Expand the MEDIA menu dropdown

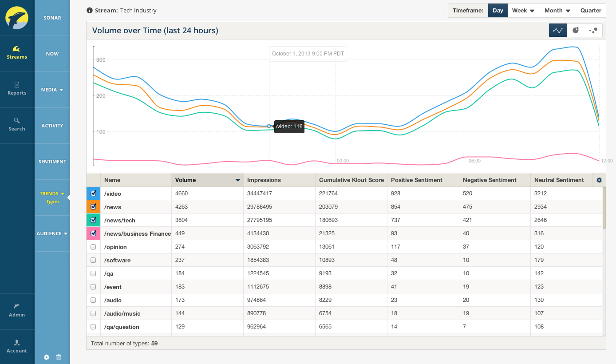pos(52,90)
